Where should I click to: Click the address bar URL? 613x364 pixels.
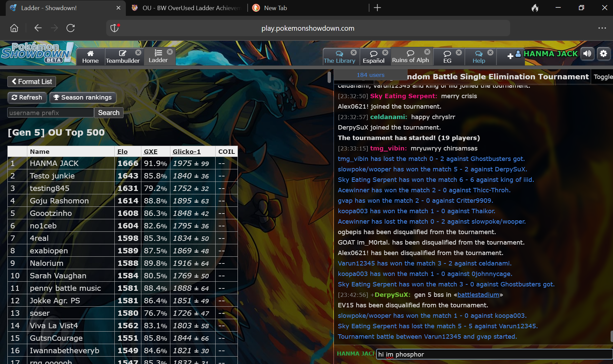308,28
